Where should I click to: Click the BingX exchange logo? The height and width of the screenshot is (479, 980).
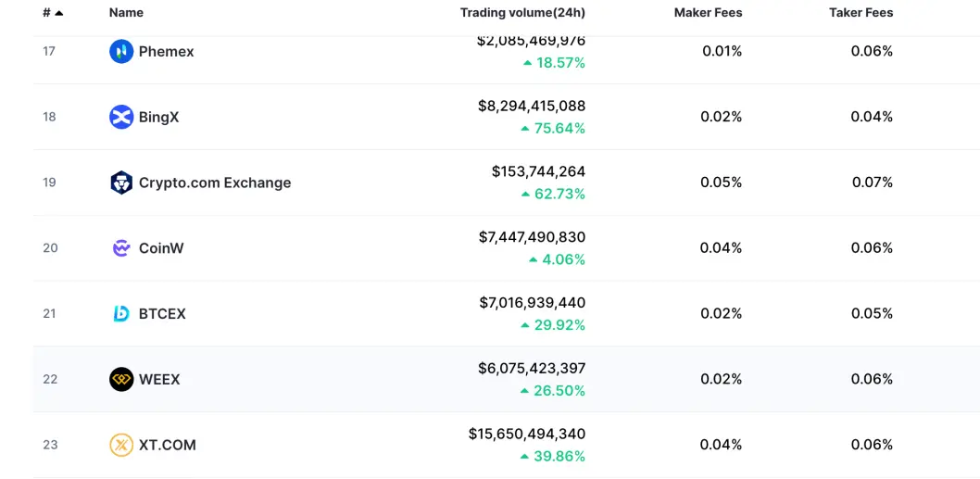click(x=121, y=117)
